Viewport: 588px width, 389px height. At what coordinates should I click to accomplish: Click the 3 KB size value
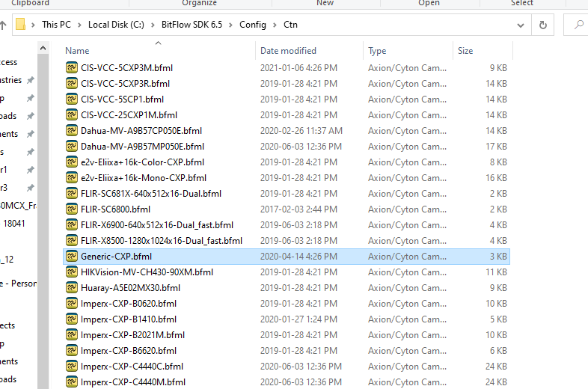(498, 257)
